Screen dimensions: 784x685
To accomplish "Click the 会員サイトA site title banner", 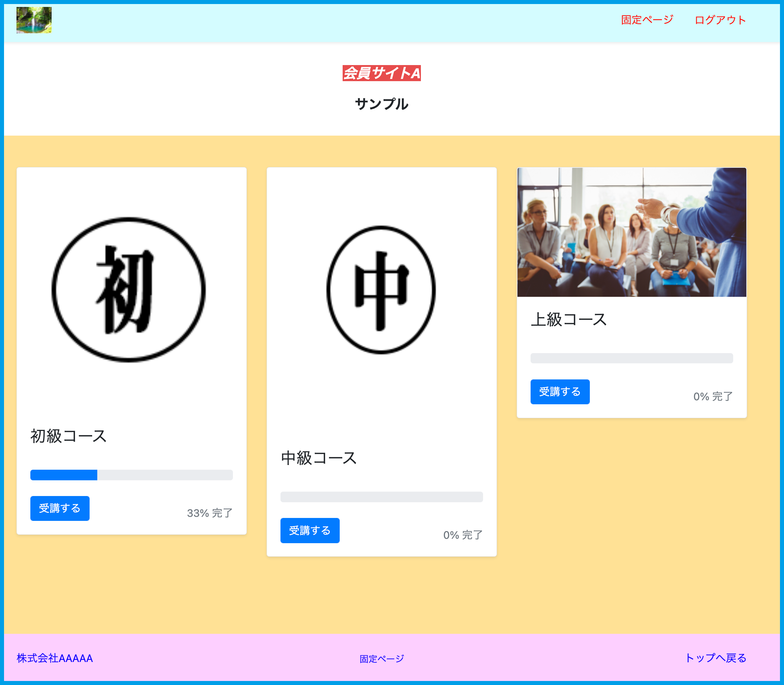I will (x=381, y=73).
